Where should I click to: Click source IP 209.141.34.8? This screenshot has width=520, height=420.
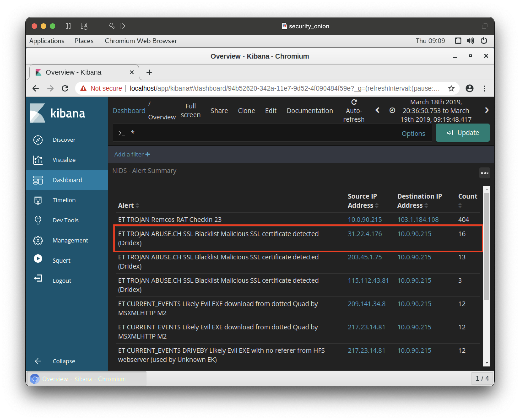click(x=366, y=304)
